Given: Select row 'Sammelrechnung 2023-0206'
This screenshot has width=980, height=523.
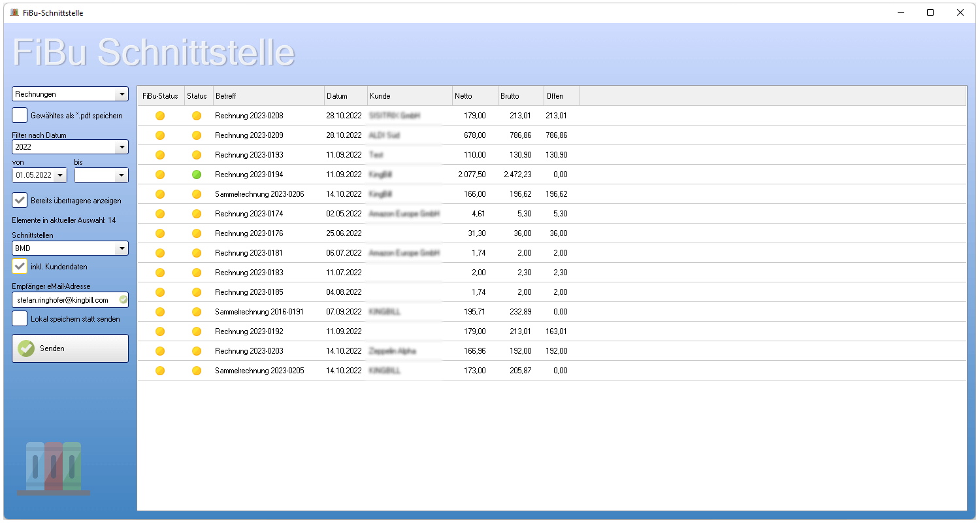Looking at the screenshot, I should coord(552,194).
